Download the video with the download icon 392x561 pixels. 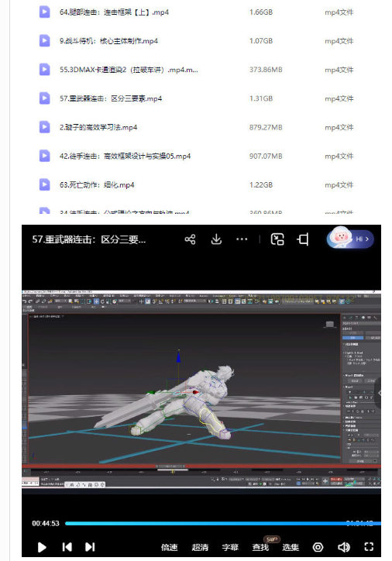point(216,239)
